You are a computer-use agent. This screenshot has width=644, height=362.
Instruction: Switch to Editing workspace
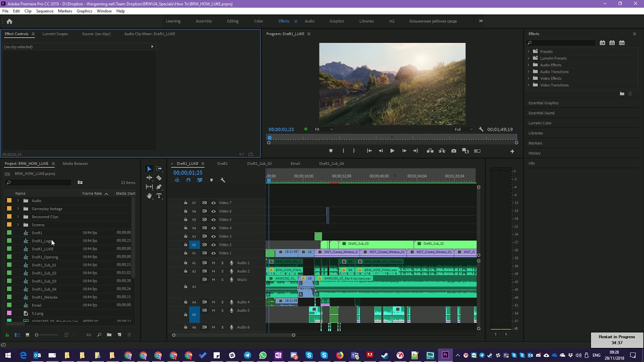[x=232, y=21]
